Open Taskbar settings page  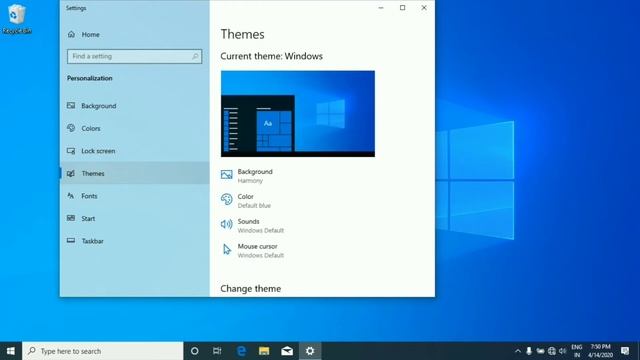tap(135, 241)
